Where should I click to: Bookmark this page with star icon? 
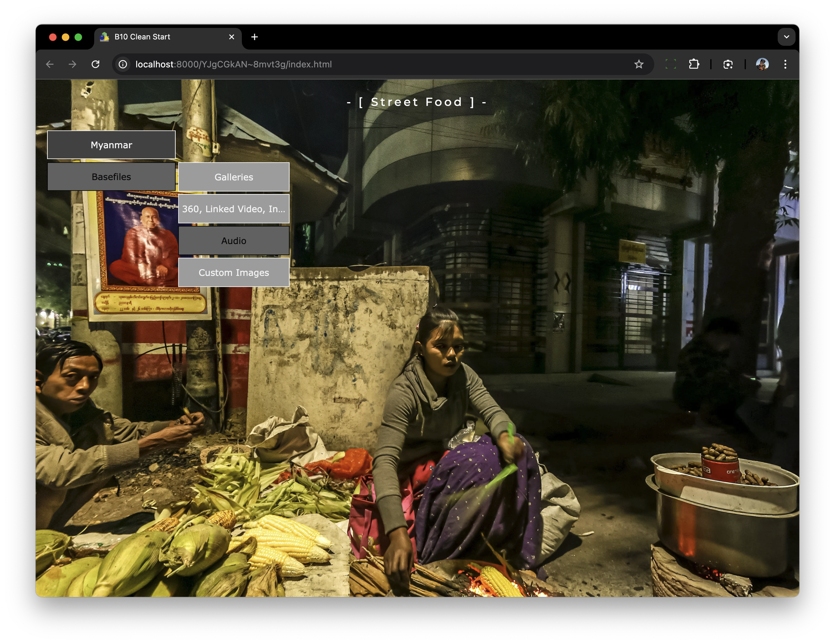(x=639, y=64)
